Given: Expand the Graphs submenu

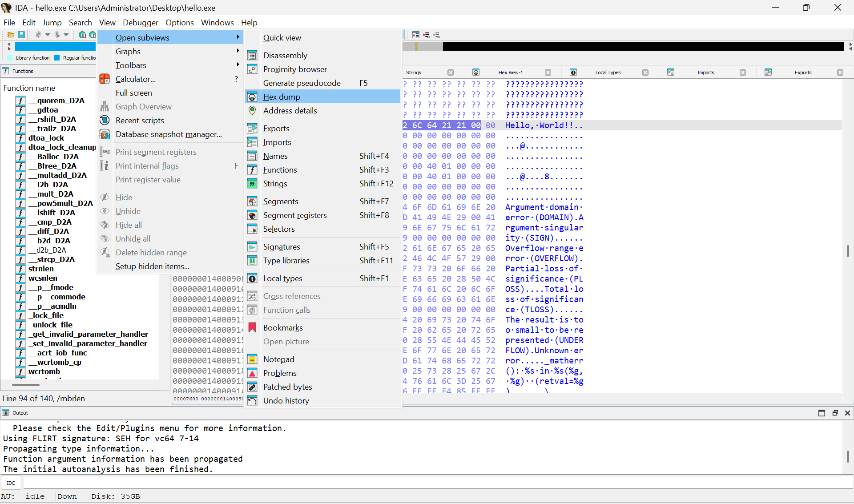Looking at the screenshot, I should coord(128,51).
